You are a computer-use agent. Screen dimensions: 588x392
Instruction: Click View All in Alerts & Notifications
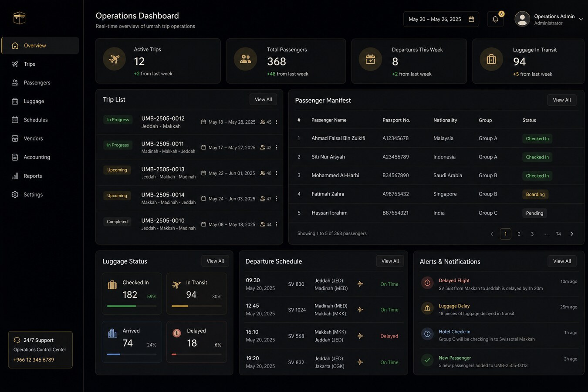point(562,261)
